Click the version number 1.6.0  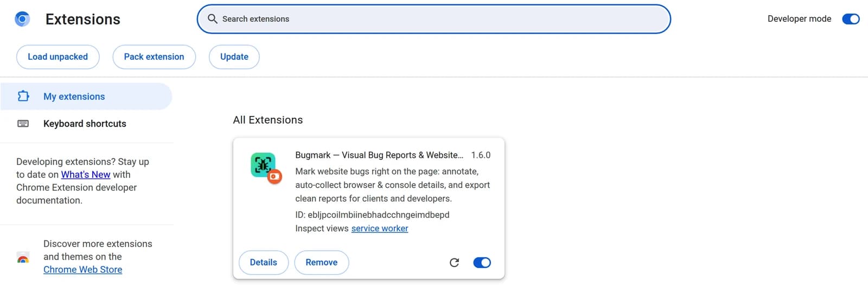pos(481,155)
